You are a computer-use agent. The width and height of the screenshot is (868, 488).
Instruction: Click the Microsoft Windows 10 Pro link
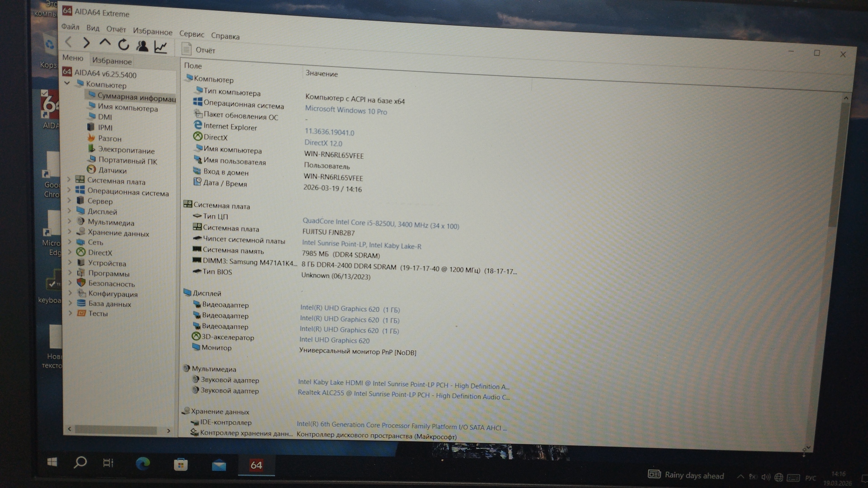(x=346, y=110)
